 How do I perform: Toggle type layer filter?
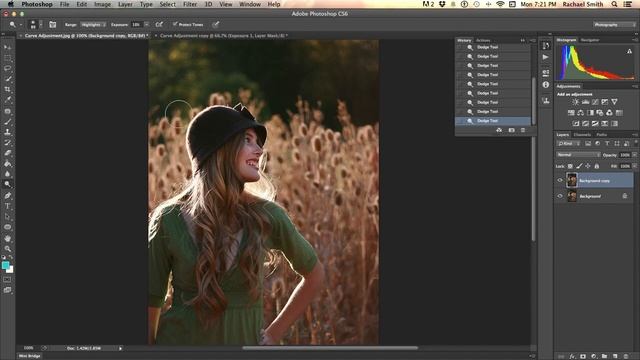point(607,144)
